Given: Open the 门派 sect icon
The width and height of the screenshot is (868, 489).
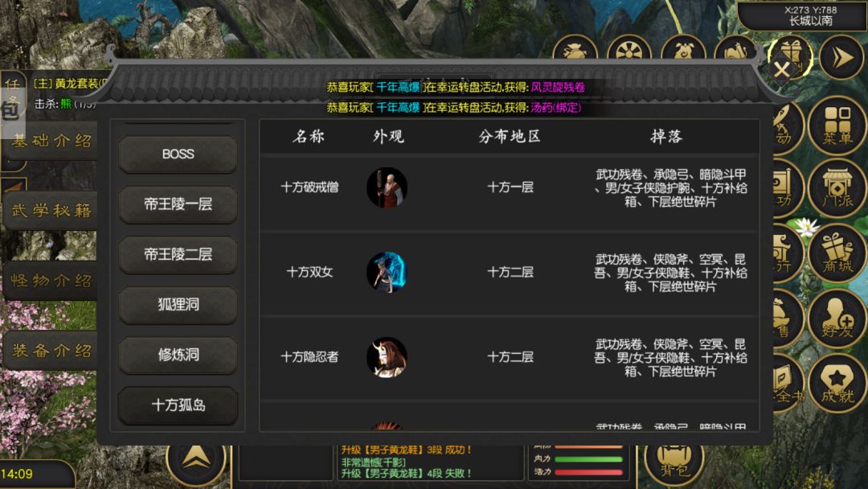Looking at the screenshot, I should point(837,187).
